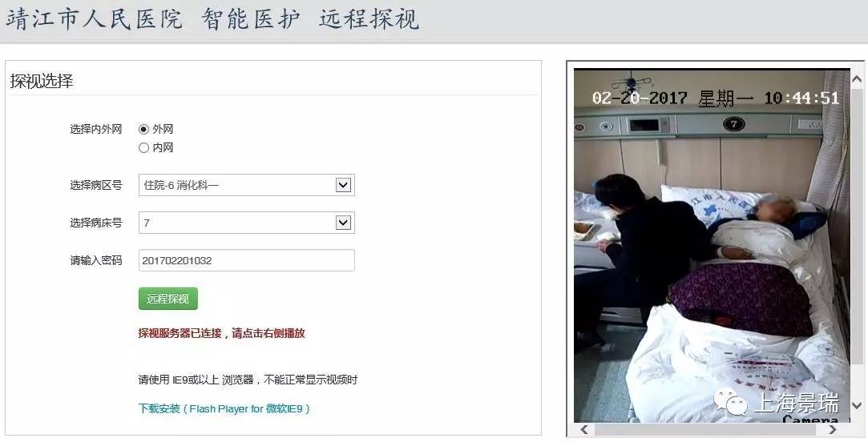The width and height of the screenshot is (868, 442).
Task: Click the 探视选择 panel heading
Action: tap(42, 82)
